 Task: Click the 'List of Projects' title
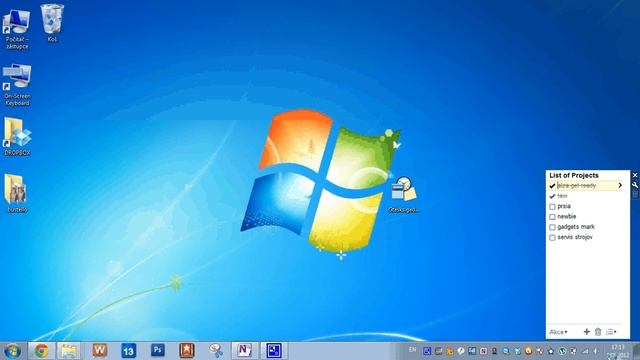[574, 175]
